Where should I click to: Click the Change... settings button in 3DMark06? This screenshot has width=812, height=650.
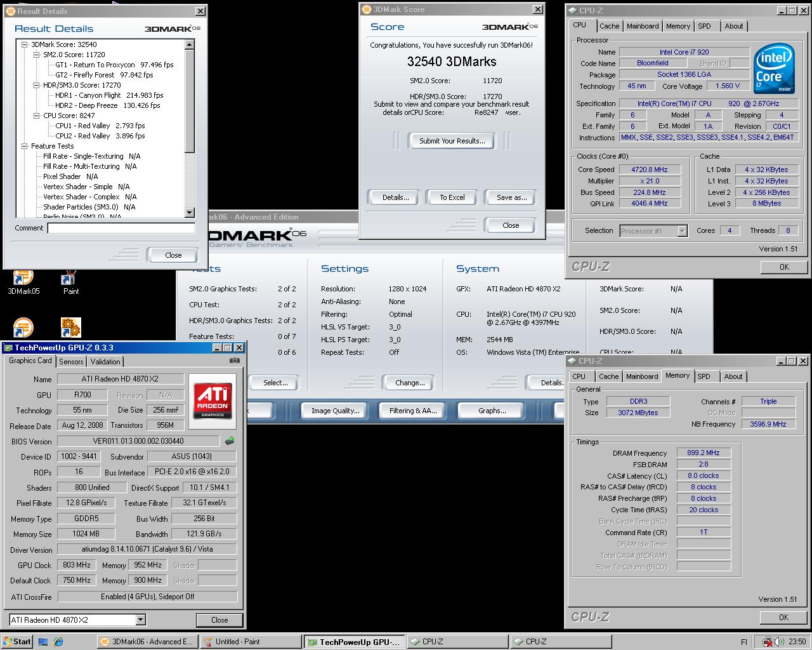pos(410,383)
